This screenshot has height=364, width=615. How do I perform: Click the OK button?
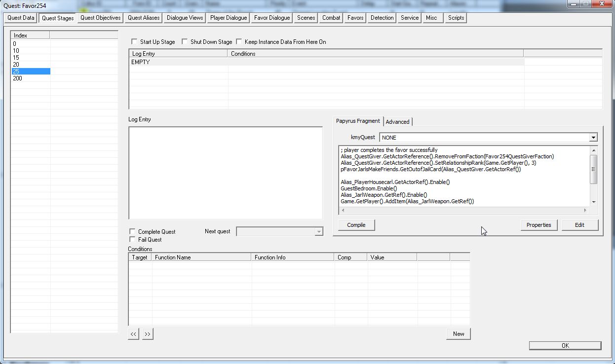tap(565, 346)
